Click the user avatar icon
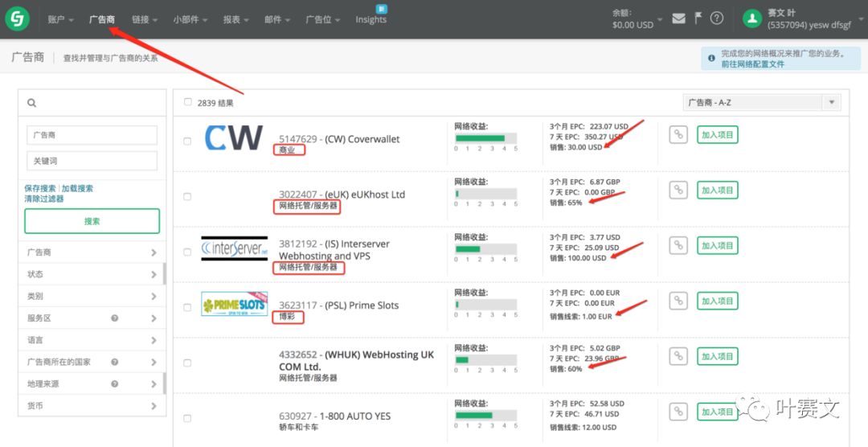This screenshot has width=868, height=447. [751, 18]
